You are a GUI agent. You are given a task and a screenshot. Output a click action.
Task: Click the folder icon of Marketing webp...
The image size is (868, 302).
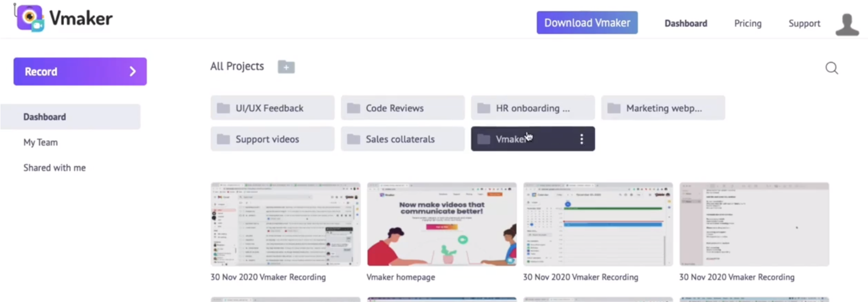click(614, 108)
